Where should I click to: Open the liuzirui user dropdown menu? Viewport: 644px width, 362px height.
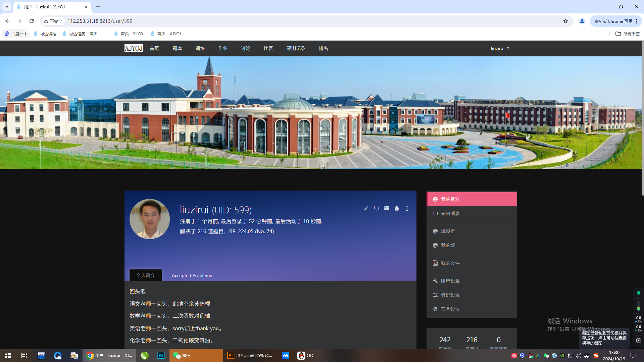[500, 48]
